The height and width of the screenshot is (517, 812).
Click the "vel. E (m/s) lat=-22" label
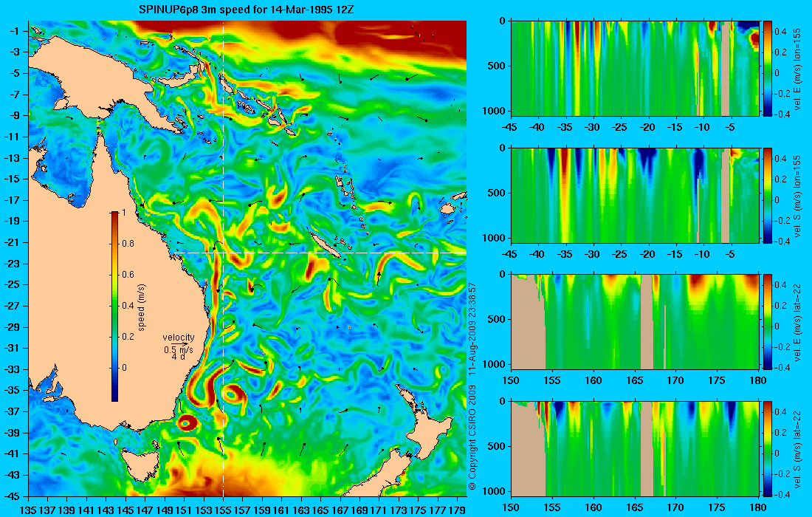pos(798,322)
